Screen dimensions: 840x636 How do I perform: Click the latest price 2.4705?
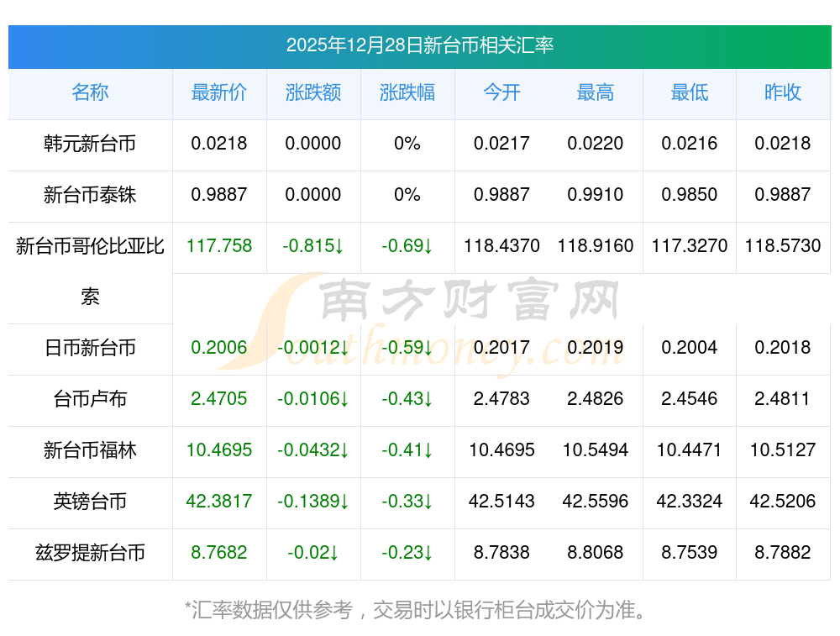(x=219, y=398)
